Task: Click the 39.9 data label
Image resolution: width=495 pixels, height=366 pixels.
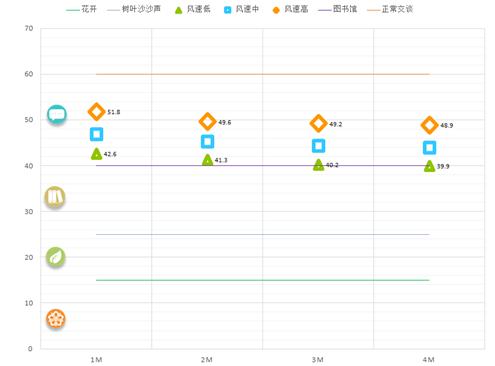Action: (443, 166)
